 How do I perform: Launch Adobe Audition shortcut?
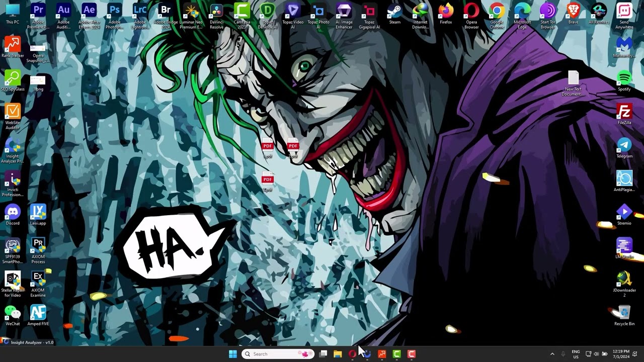pos(63,17)
